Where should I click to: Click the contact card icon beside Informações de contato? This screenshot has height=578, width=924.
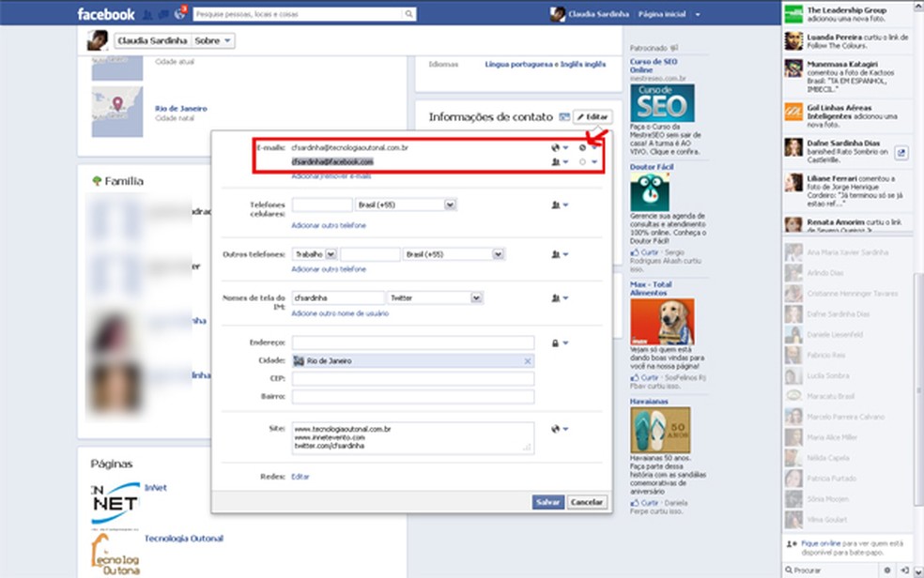point(564,117)
